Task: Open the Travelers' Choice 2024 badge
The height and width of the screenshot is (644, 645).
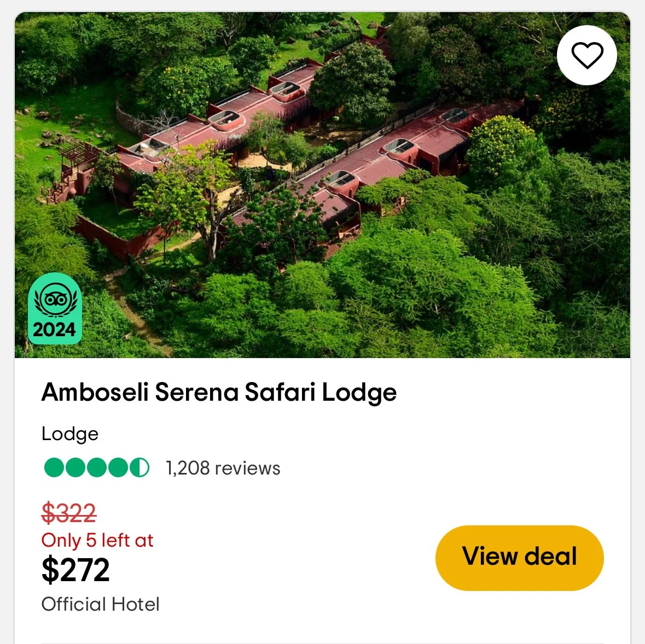Action: pyautogui.click(x=55, y=309)
